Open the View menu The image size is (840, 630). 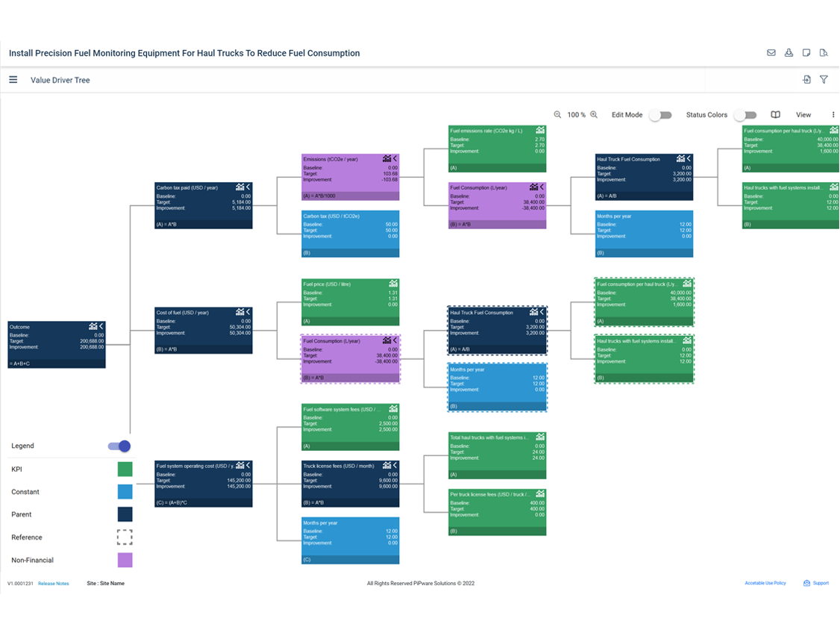(803, 115)
